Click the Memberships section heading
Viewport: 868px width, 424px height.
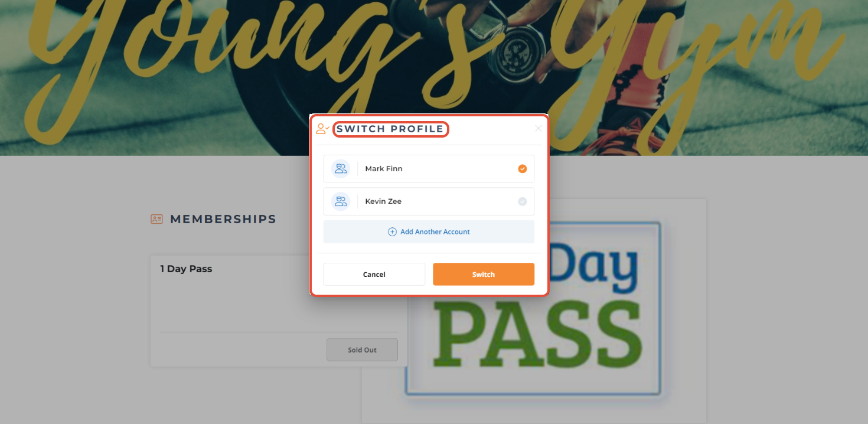223,219
